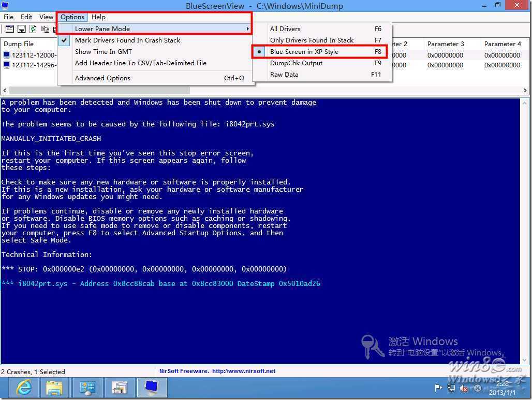
Task: Open the Advanced Options toolbar icon
Action: click(9, 29)
